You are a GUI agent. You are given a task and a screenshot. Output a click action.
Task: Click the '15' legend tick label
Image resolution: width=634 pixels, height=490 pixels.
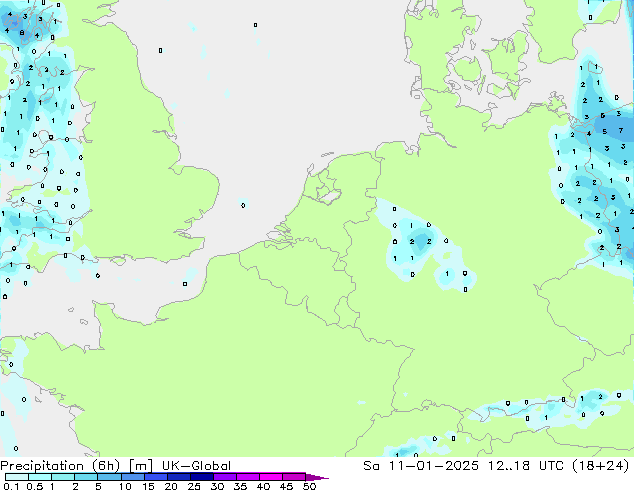(x=148, y=486)
